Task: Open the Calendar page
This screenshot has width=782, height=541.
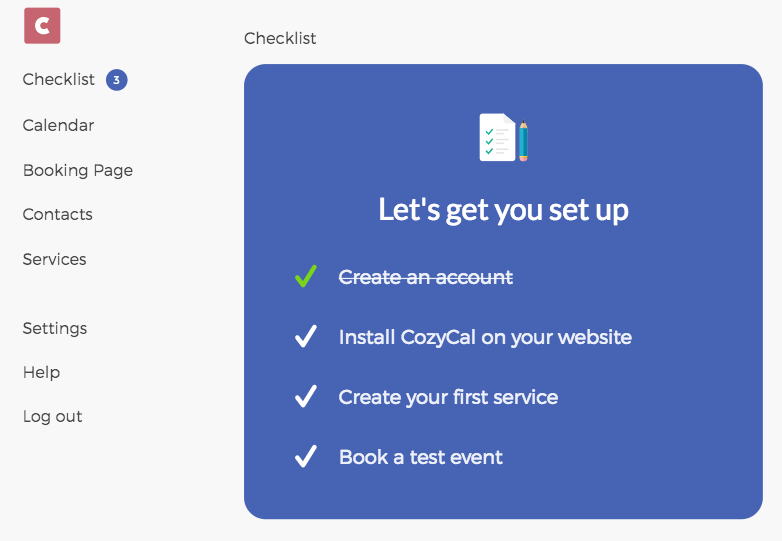Action: (58, 125)
